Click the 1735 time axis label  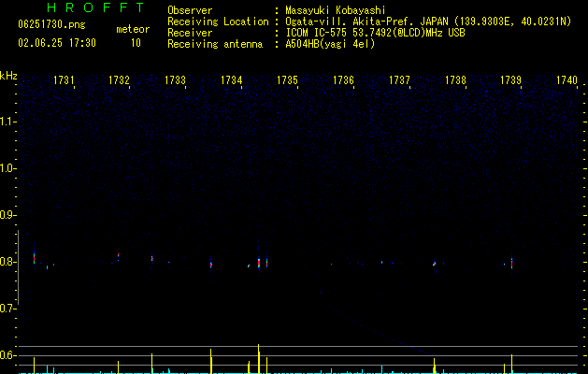(287, 80)
